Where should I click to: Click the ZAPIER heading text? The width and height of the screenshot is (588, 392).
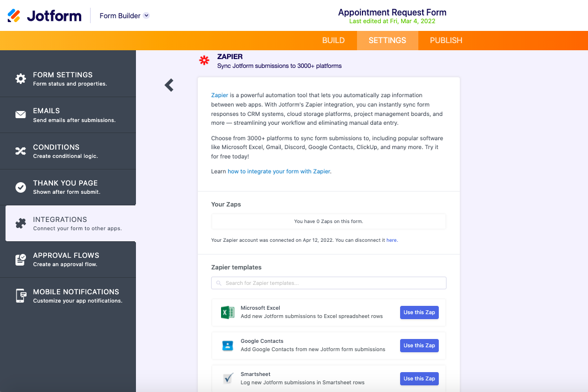coord(230,56)
